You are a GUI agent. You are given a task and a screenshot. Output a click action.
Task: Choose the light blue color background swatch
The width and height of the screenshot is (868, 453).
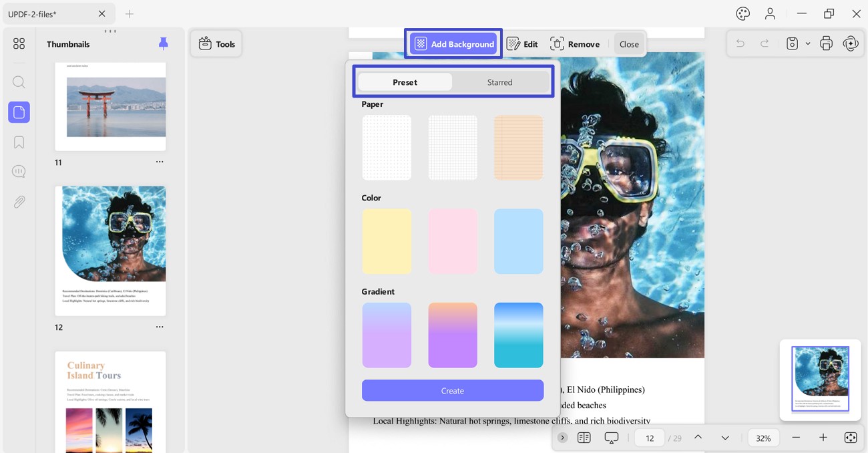(519, 241)
